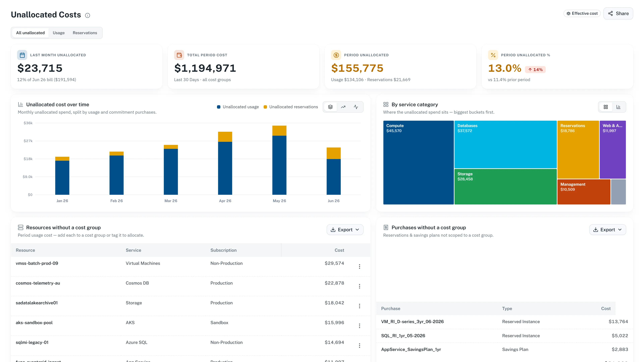Select the stacked layers chart view
644x362 pixels.
[x=330, y=107]
